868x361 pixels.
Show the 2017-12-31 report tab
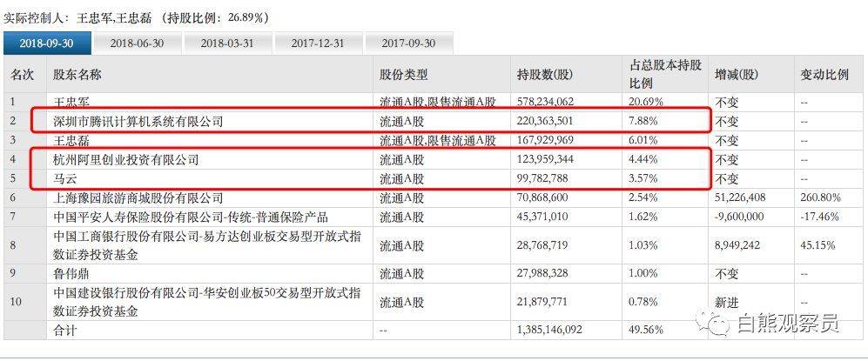click(319, 43)
